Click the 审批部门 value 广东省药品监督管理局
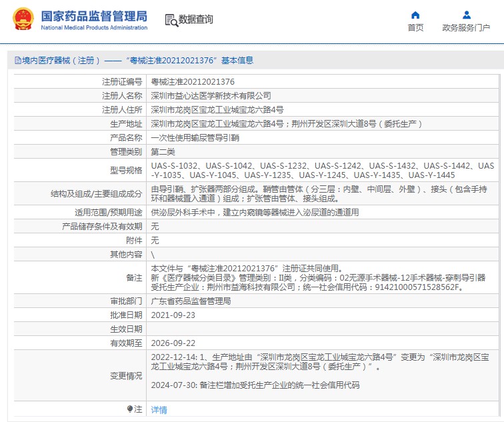 (x=191, y=301)
